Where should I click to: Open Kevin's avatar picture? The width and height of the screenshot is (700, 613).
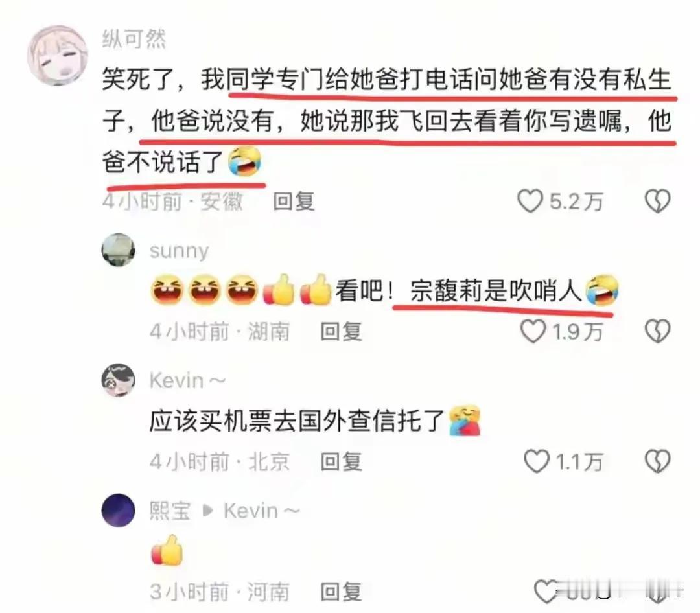[119, 380]
